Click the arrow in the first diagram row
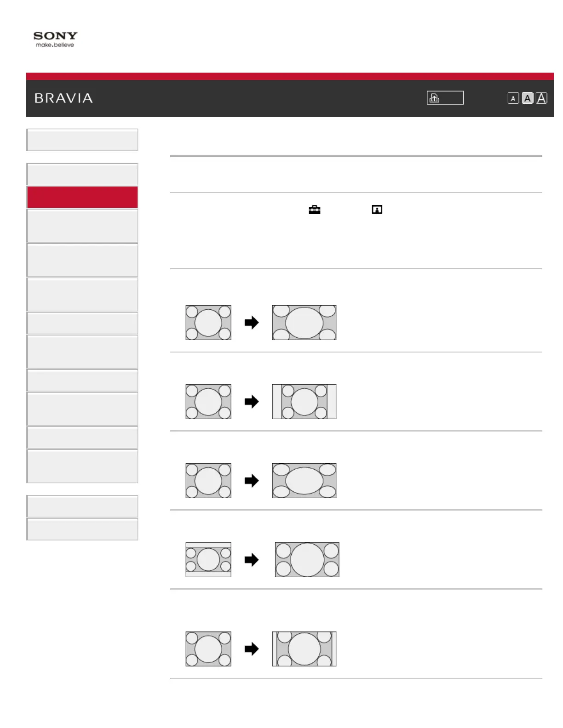This screenshot has height=728, width=563. pos(252,323)
